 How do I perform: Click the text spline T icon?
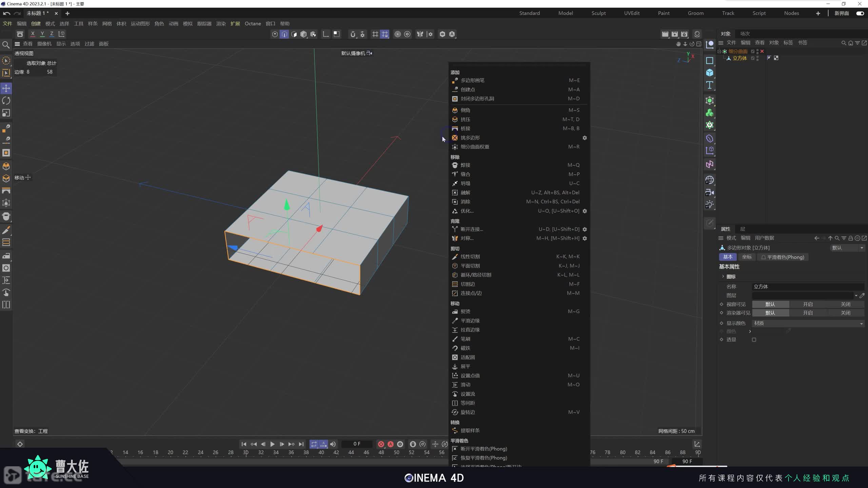(709, 85)
